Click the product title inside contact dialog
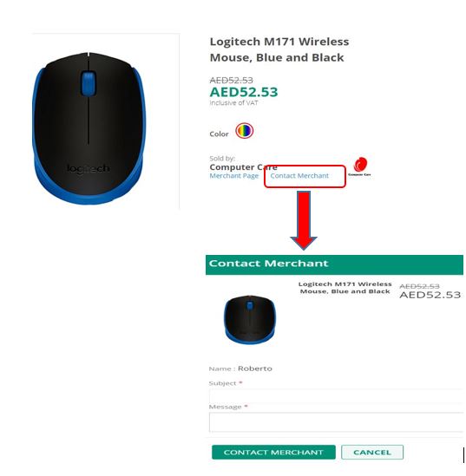466x476 pixels. click(345, 288)
